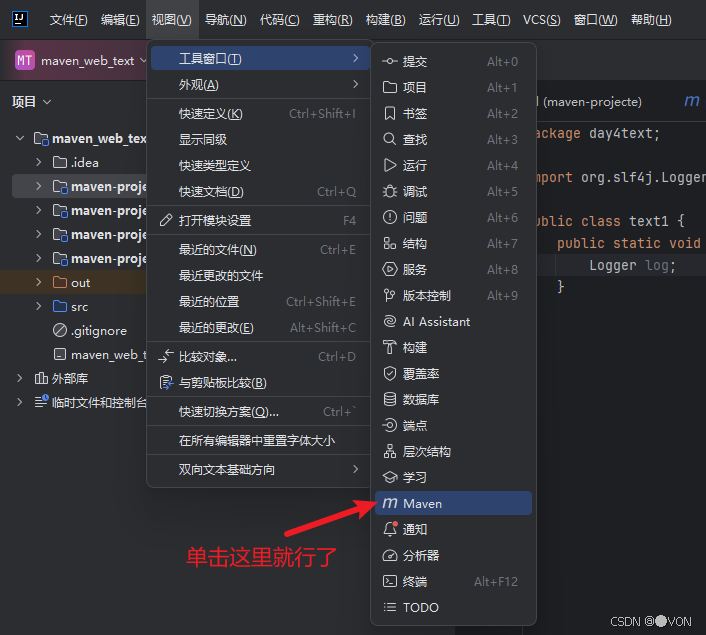Open the VCS(S) menu
This screenshot has width=706, height=635.
(542, 20)
